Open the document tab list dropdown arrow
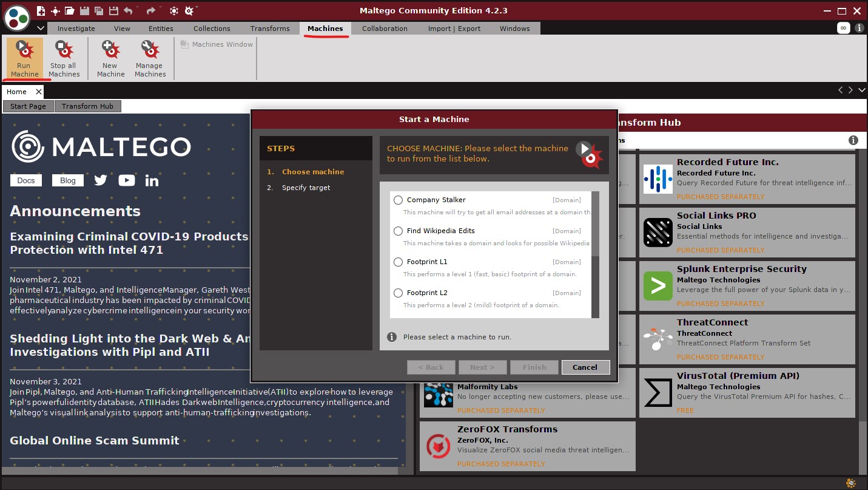 [861, 90]
